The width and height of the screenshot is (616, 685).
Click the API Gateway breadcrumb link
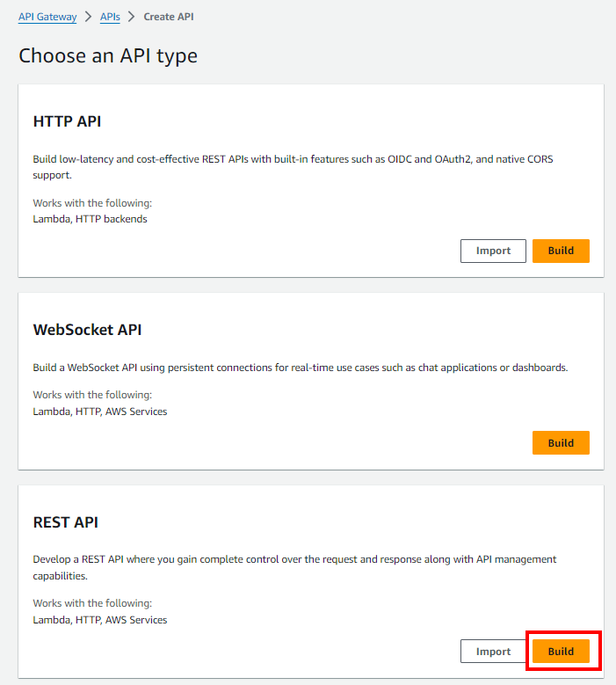pyautogui.click(x=47, y=17)
